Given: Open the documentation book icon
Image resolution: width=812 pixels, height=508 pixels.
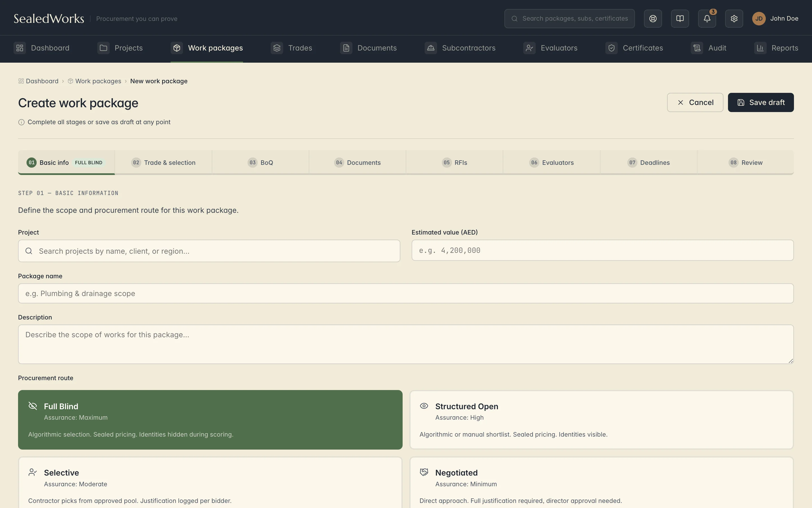Looking at the screenshot, I should click(x=680, y=18).
